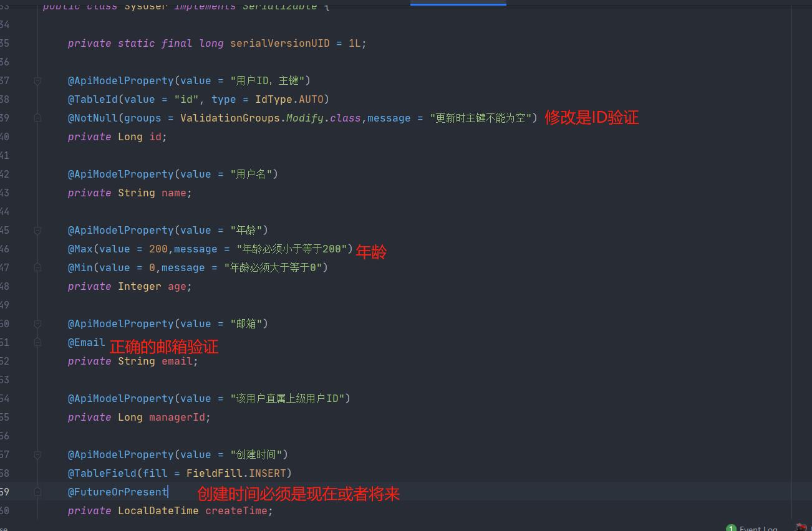Click the string "该用户直属上级用户ID"
Viewport: 812px width, 531px height.
click(x=287, y=398)
